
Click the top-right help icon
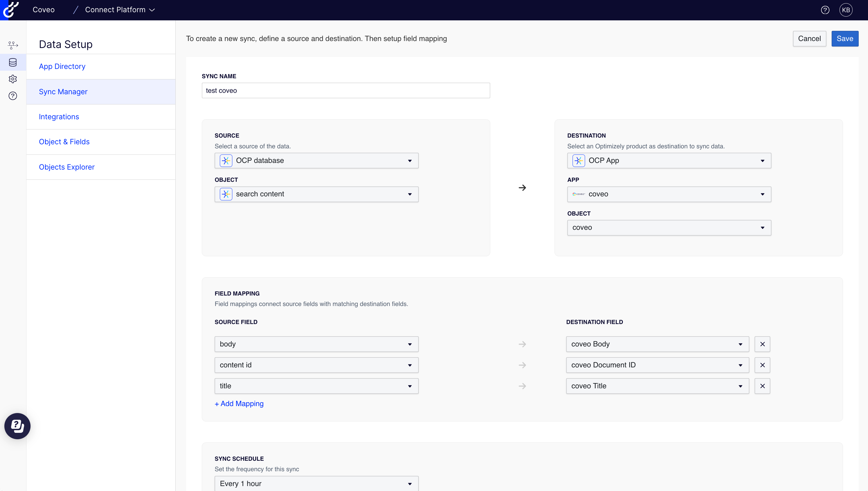(825, 10)
